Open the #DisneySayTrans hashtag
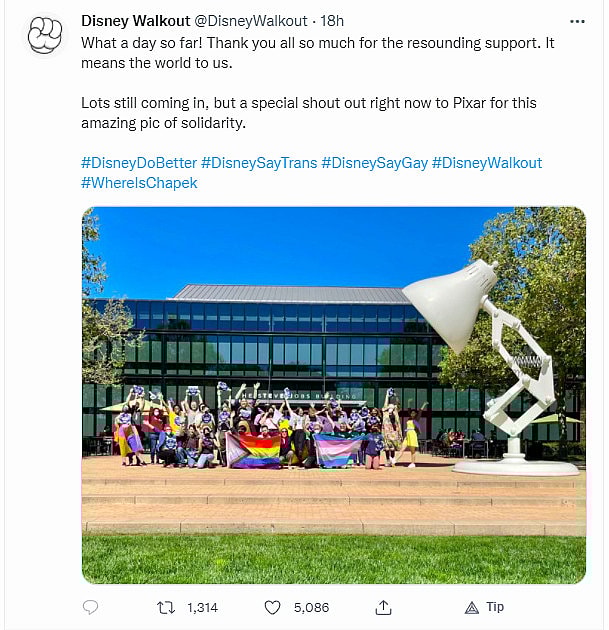Viewport: 609px width, 630px height. (258, 162)
